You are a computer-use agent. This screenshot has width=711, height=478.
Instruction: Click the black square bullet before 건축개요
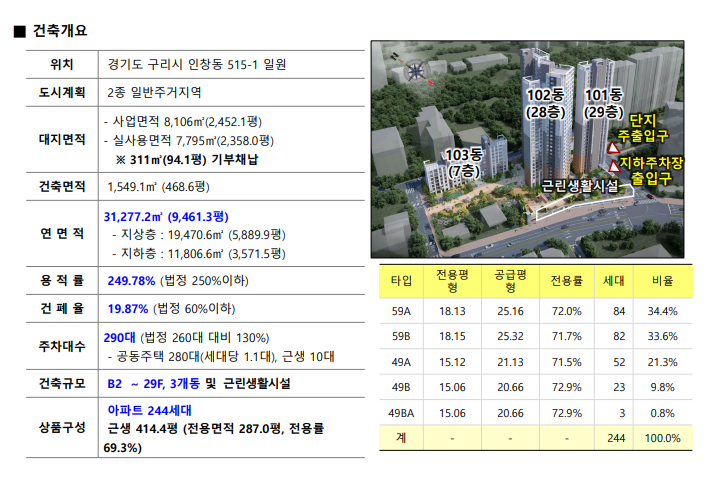coord(19,32)
